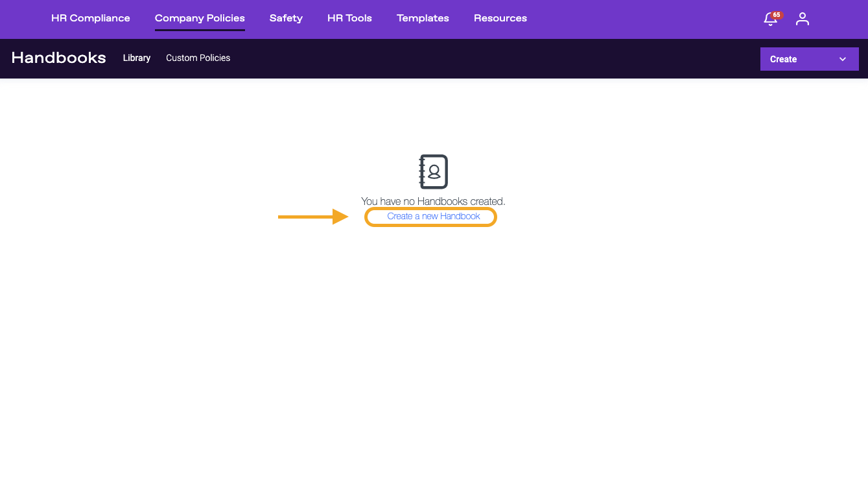The height and width of the screenshot is (480, 868).
Task: Click the orange highlight outline around the link
Action: [x=495, y=217]
